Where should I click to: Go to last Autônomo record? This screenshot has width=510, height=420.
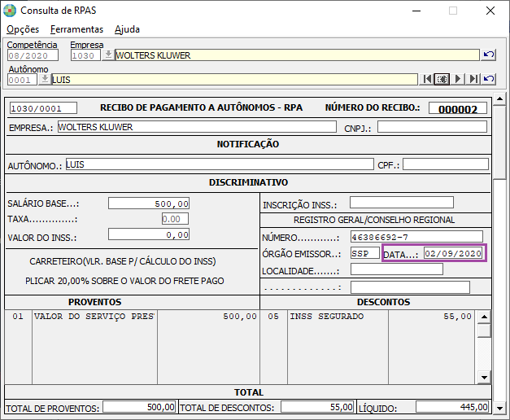click(x=473, y=79)
